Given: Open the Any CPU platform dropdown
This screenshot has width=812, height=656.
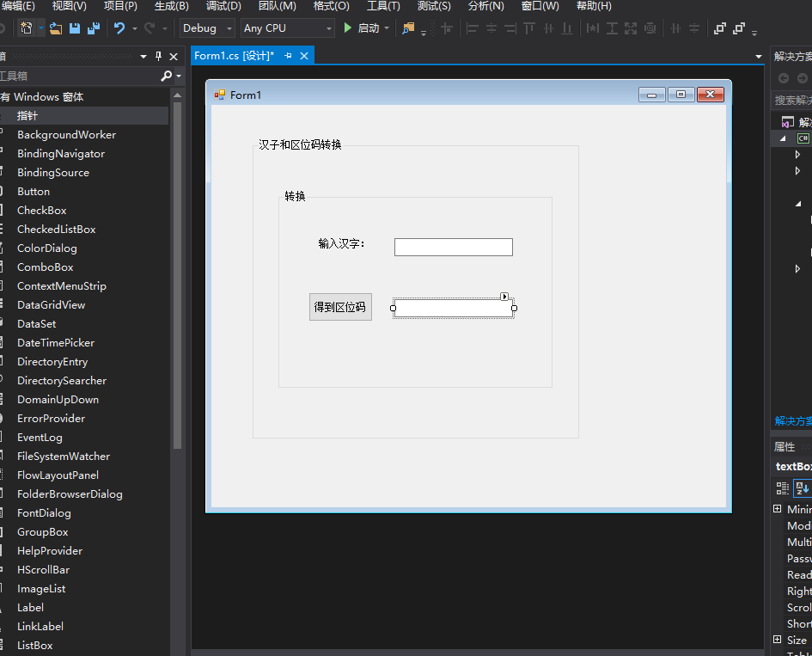Looking at the screenshot, I should [287, 28].
